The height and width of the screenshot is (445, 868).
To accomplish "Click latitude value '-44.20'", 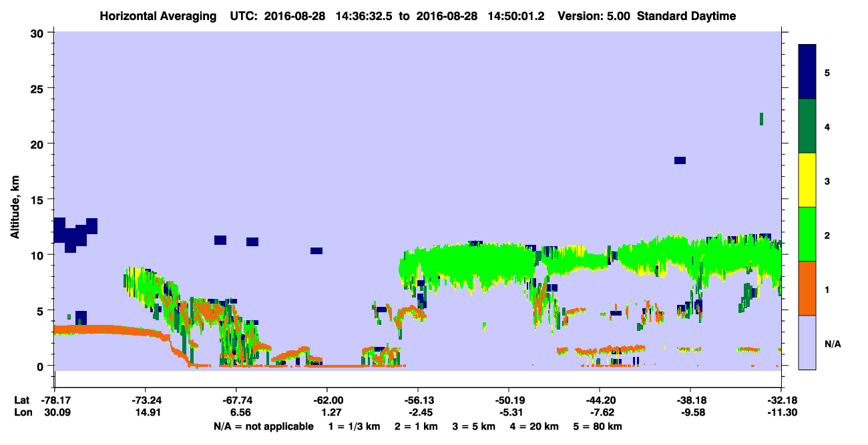I will point(600,400).
